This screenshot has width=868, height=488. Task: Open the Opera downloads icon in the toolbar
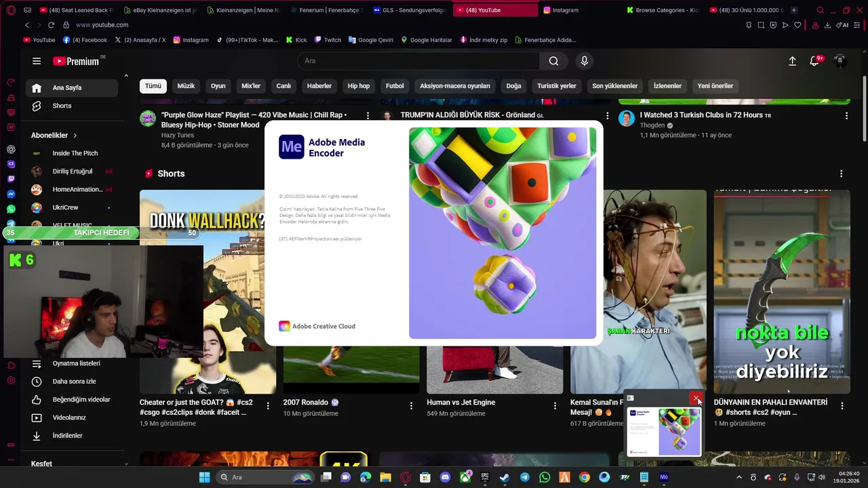point(827,25)
